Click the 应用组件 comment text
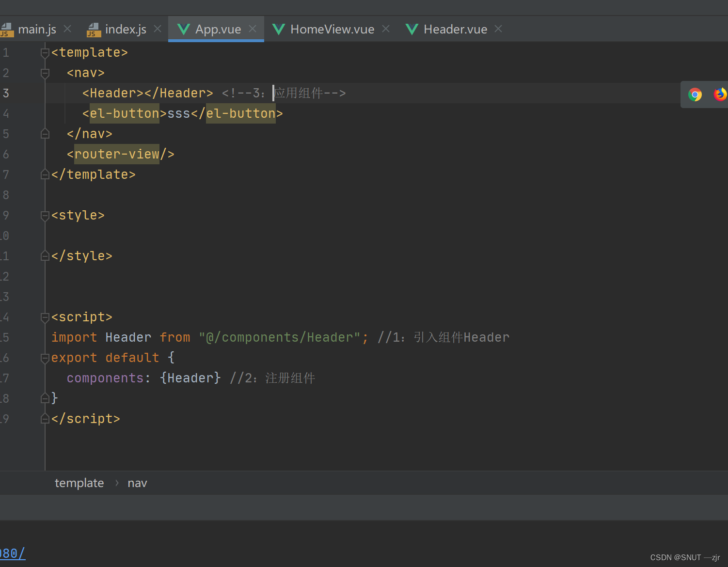This screenshot has height=567, width=728. [x=299, y=93]
